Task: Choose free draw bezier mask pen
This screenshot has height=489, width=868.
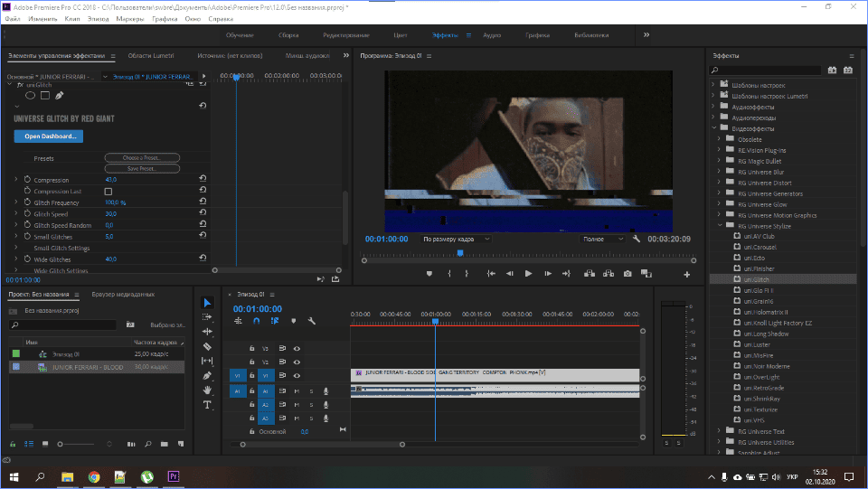Action: coord(60,95)
